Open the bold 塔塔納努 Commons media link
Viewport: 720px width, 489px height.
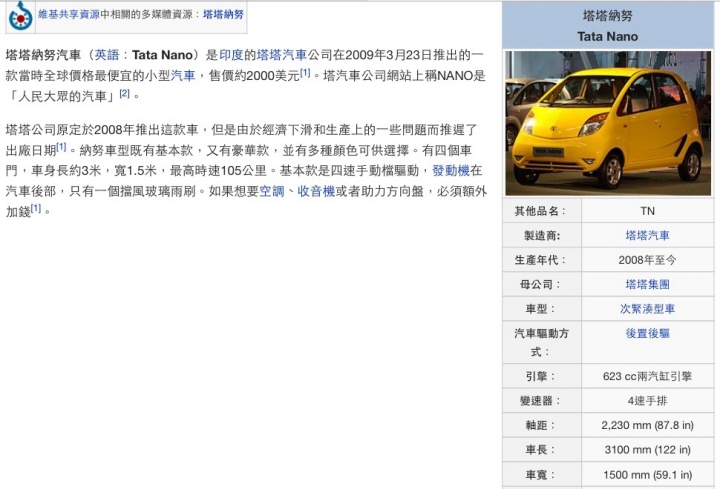[x=222, y=15]
